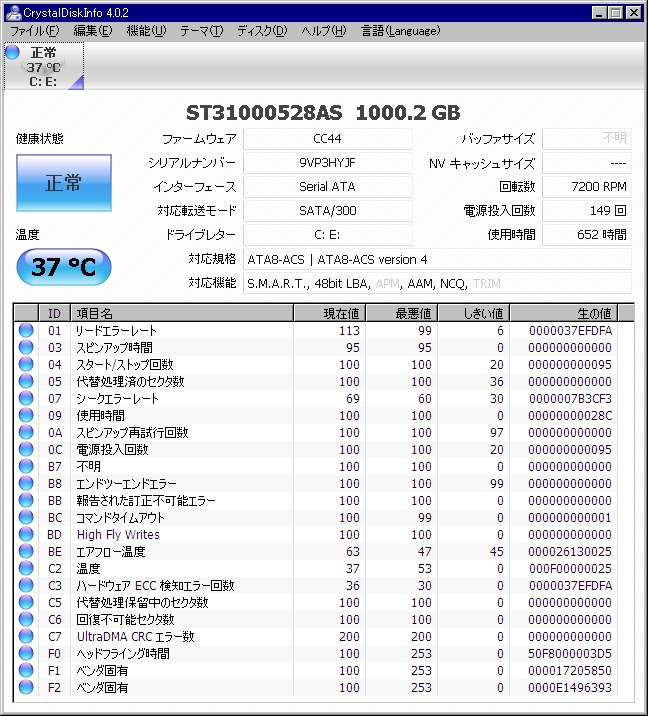Open the 機能(U) menu

click(146, 31)
